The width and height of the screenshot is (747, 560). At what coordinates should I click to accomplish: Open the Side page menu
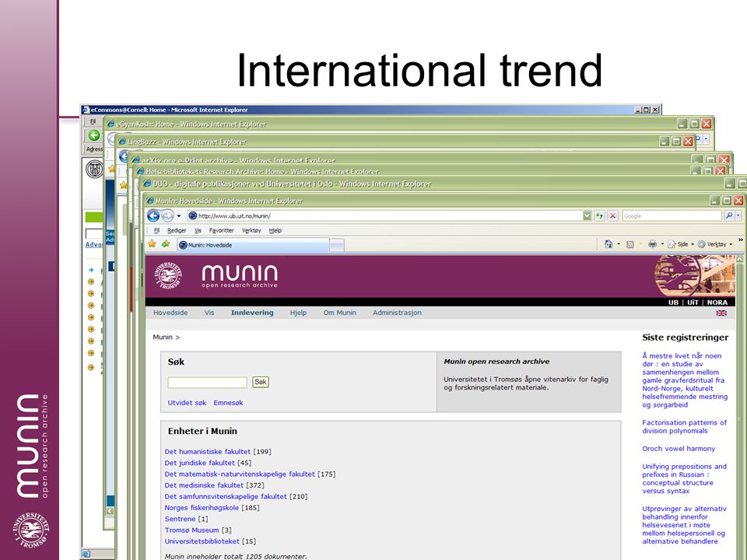tap(681, 244)
